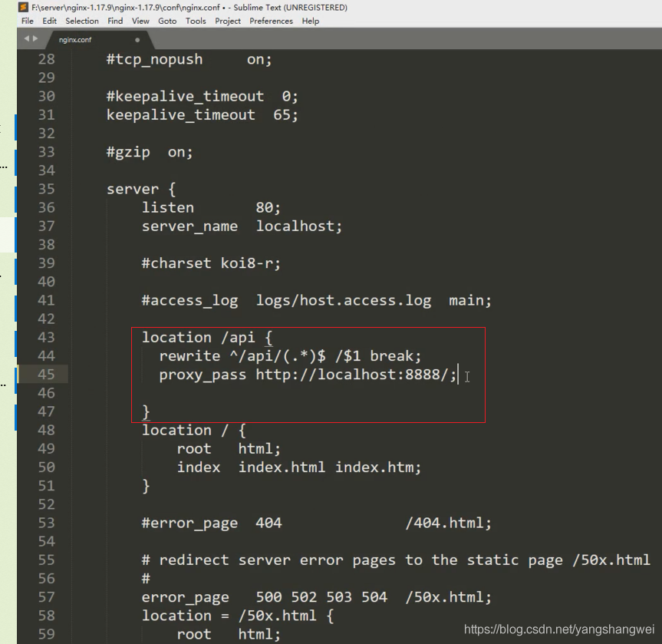Click line number 28 in the gutter
662x644 pixels.
tap(47, 59)
